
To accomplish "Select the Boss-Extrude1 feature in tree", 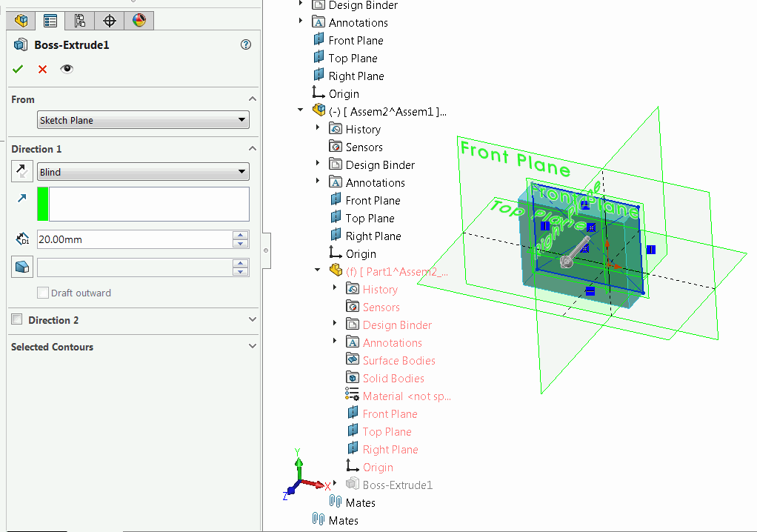I will tap(397, 485).
